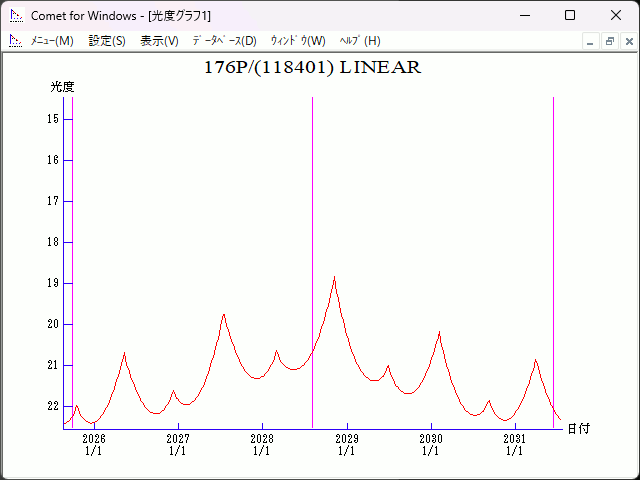Click the 光度 magnitude axis label

[x=62, y=87]
